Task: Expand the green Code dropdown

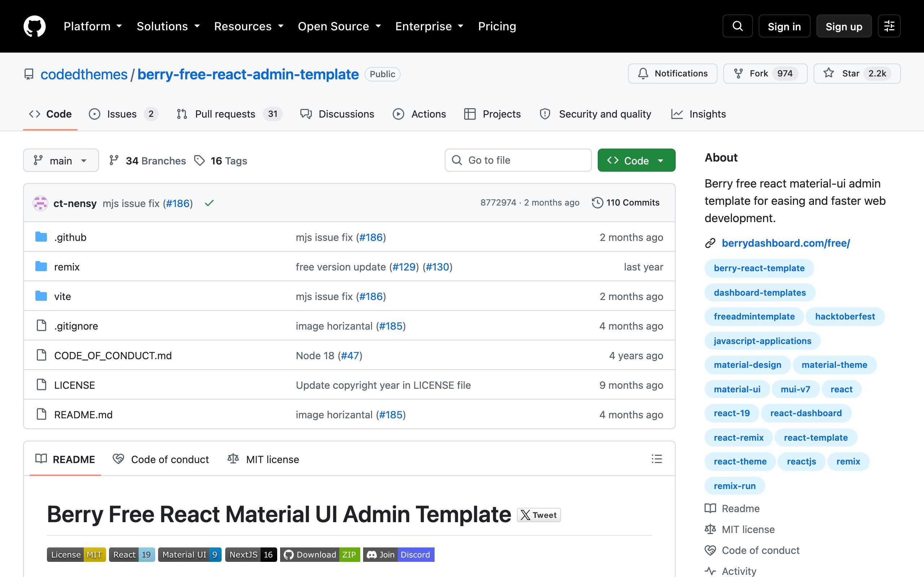Action: 636,160
